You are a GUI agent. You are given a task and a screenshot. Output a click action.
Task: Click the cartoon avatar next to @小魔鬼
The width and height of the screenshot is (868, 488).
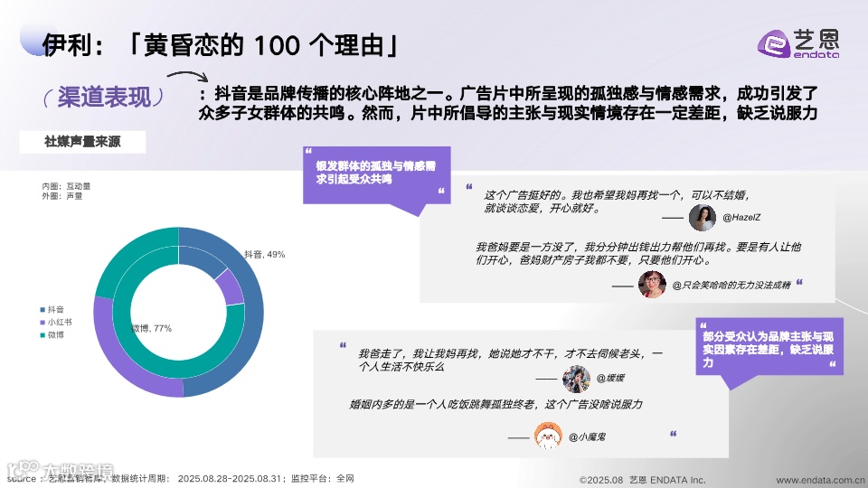(548, 436)
